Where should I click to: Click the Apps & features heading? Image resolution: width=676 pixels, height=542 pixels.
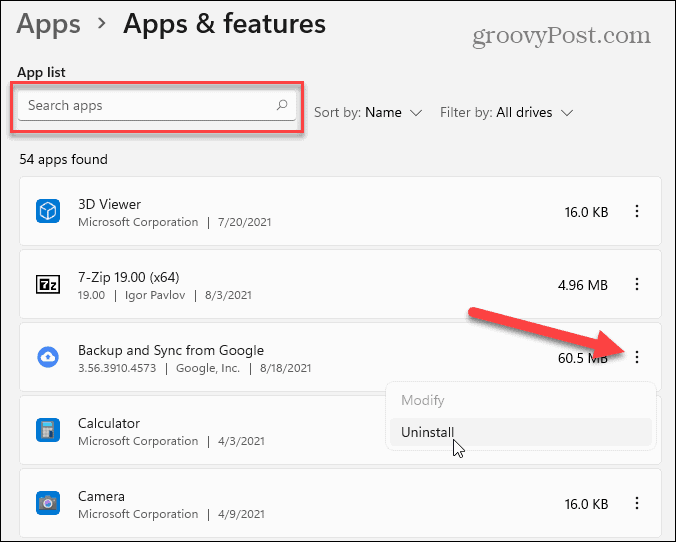224,24
